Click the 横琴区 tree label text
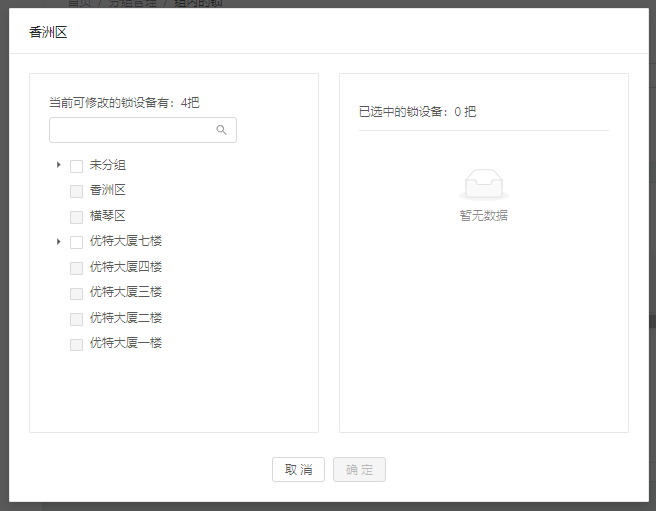 108,216
